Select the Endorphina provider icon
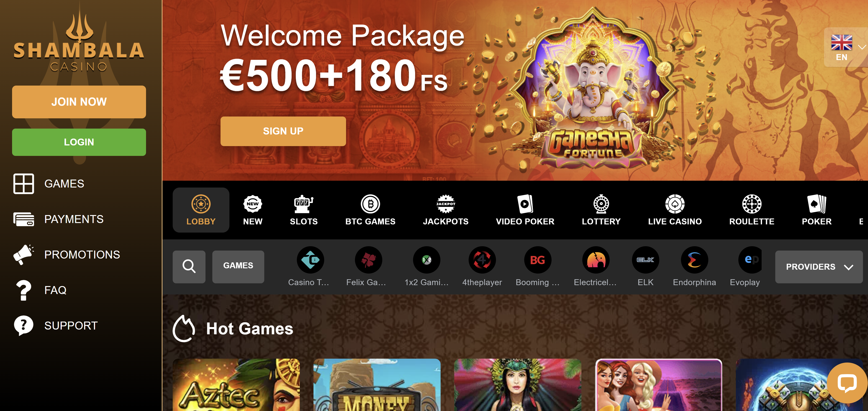The image size is (868, 411). click(694, 259)
